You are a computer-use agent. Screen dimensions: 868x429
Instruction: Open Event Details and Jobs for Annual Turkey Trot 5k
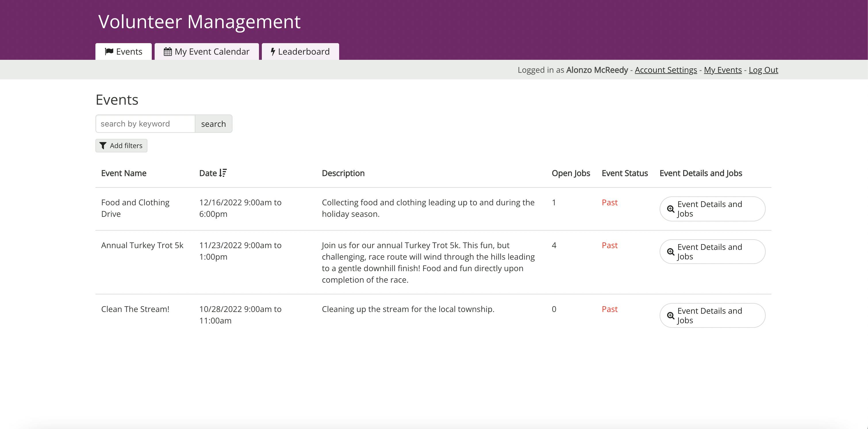coord(712,252)
